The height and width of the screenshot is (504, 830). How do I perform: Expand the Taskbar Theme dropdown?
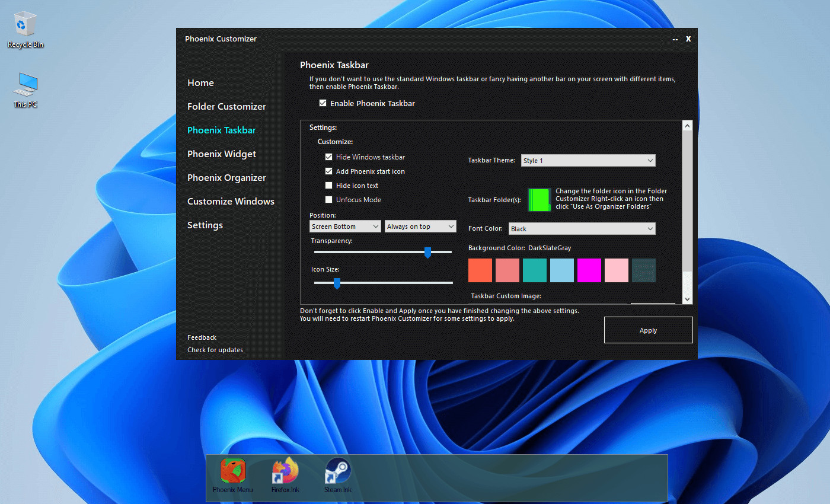[x=588, y=161]
